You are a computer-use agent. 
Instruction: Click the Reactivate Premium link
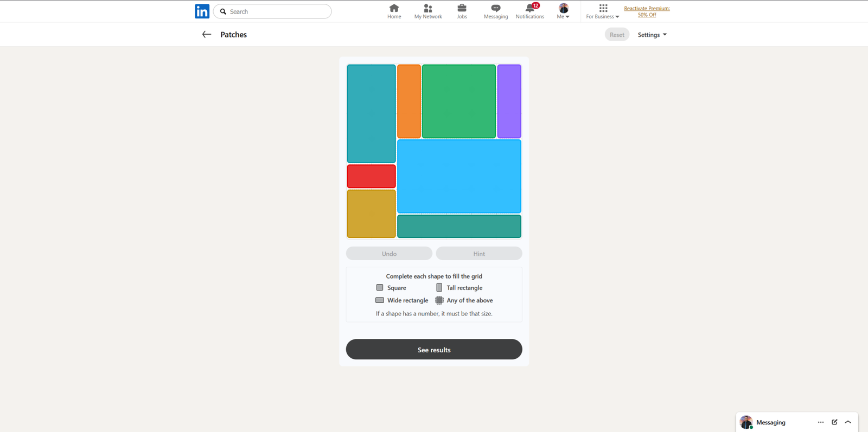[x=647, y=11]
